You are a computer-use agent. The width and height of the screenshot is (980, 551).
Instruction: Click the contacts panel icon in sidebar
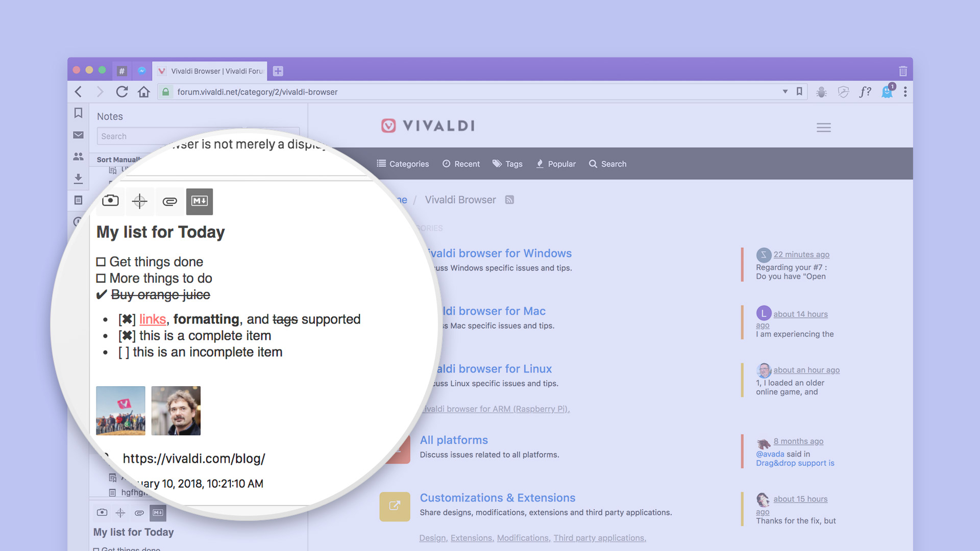pyautogui.click(x=79, y=157)
